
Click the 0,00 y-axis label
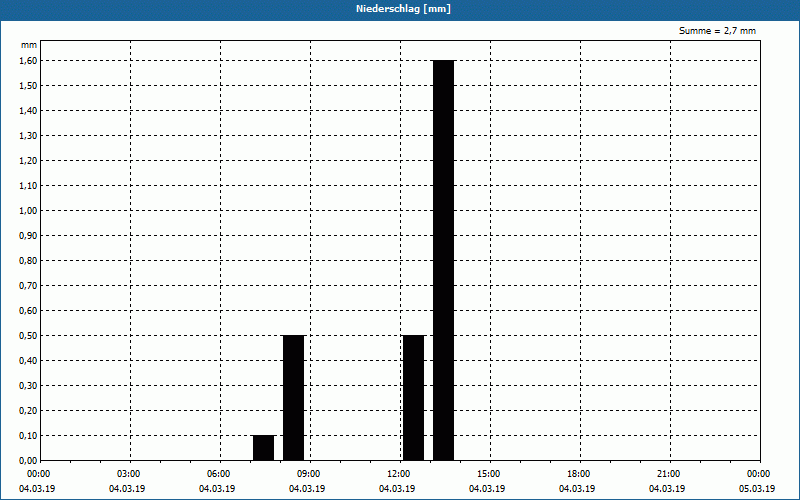28,460
